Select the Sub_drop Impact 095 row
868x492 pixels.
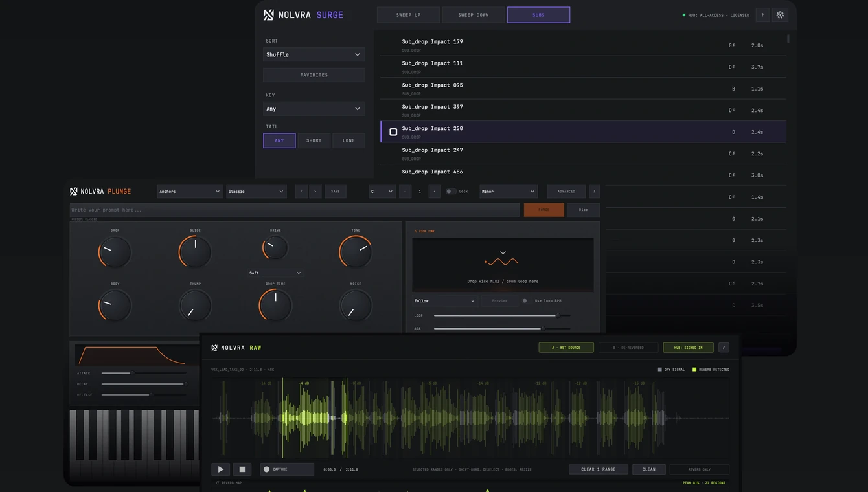tap(583, 89)
